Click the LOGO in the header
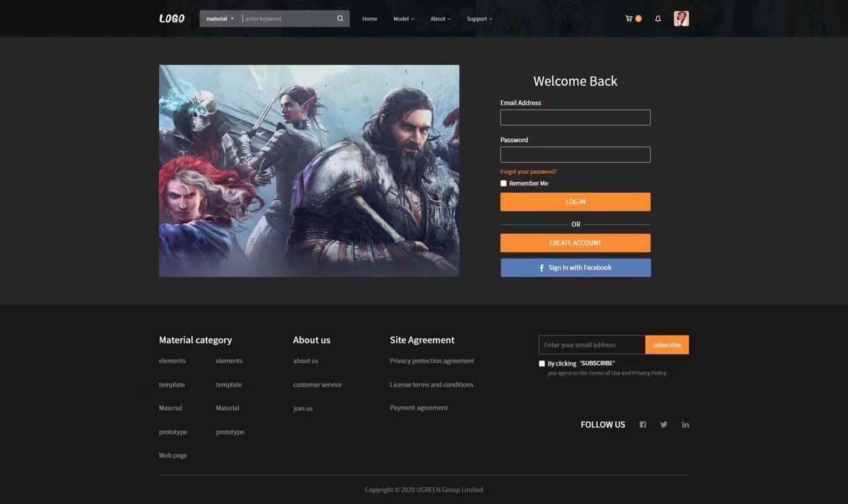The image size is (848, 504). click(x=172, y=19)
